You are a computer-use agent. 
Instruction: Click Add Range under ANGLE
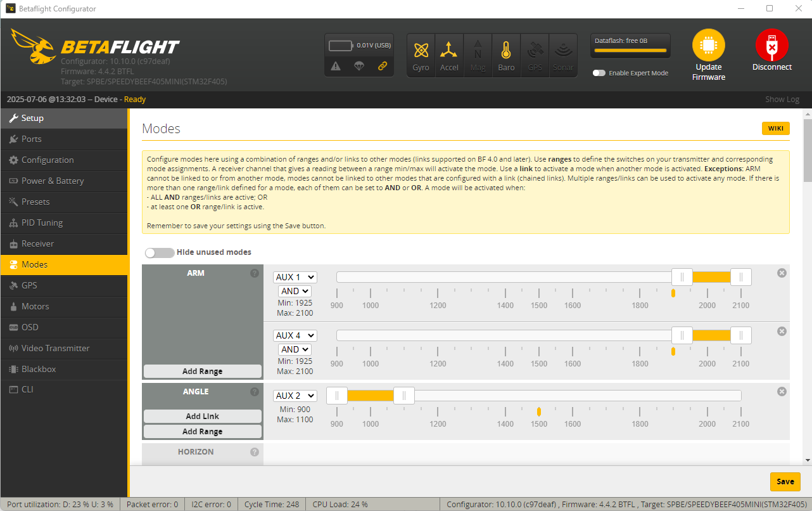pyautogui.click(x=203, y=432)
